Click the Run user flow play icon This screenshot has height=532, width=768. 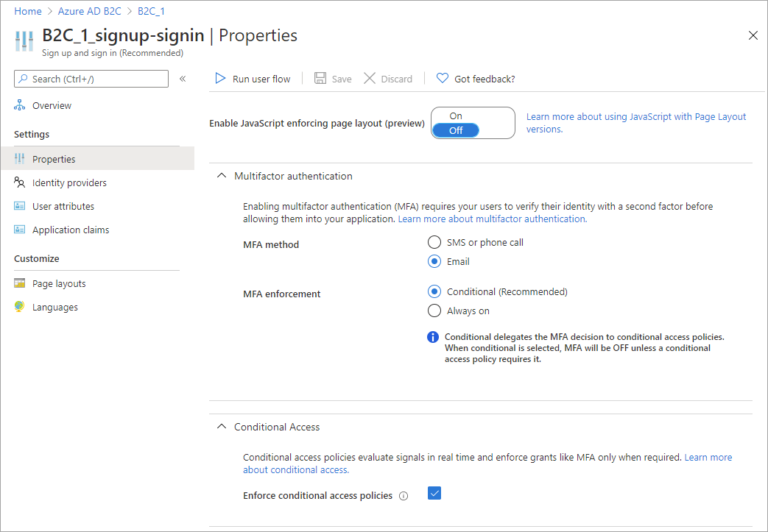[220, 79]
